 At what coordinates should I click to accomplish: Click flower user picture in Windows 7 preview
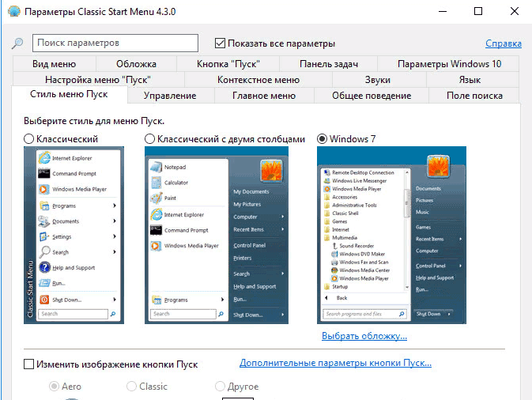[x=439, y=166]
